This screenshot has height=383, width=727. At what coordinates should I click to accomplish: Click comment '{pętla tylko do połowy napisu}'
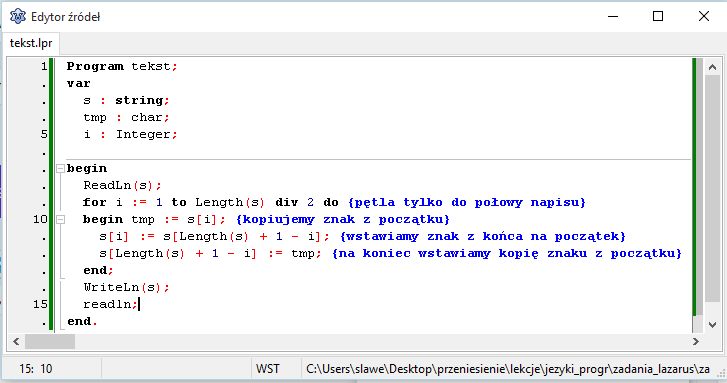467,203
